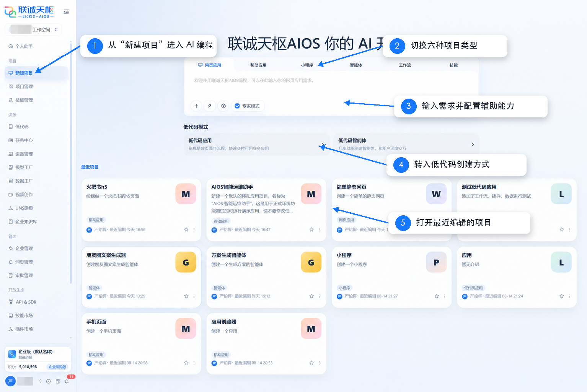Switch to the 移动应用 tab

pos(258,65)
